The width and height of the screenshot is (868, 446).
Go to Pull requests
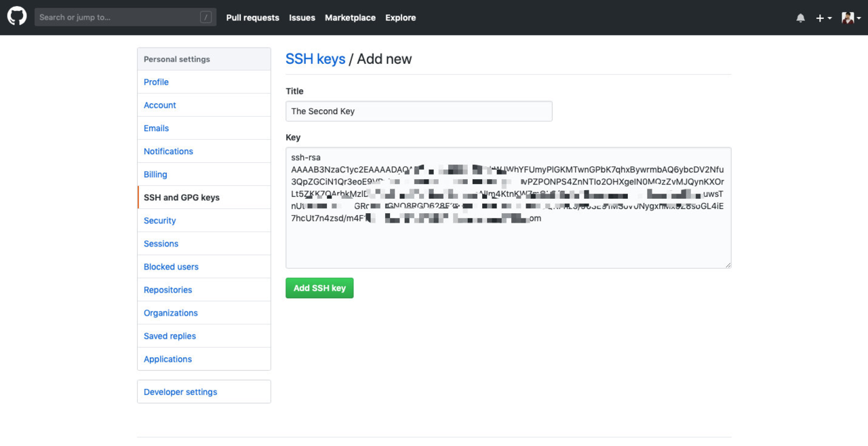pos(252,18)
